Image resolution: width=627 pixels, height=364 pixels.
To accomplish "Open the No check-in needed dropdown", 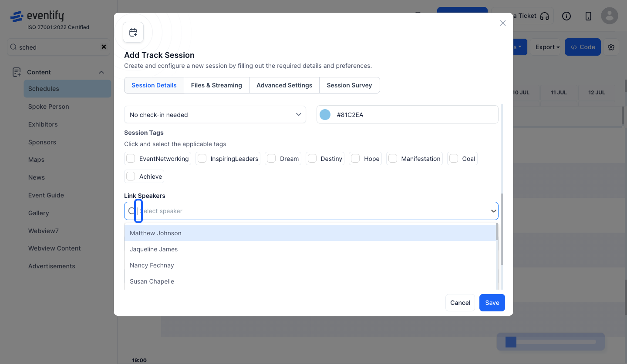I will pos(215,114).
